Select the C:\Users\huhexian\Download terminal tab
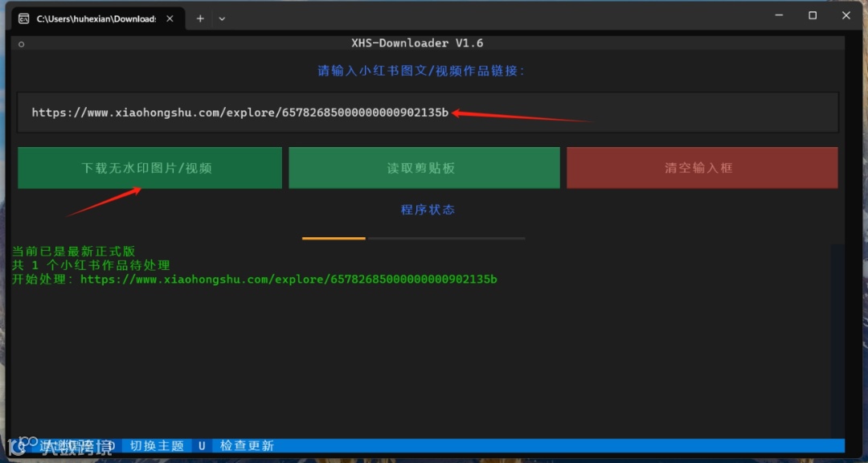The width and height of the screenshot is (868, 463). pos(97,18)
